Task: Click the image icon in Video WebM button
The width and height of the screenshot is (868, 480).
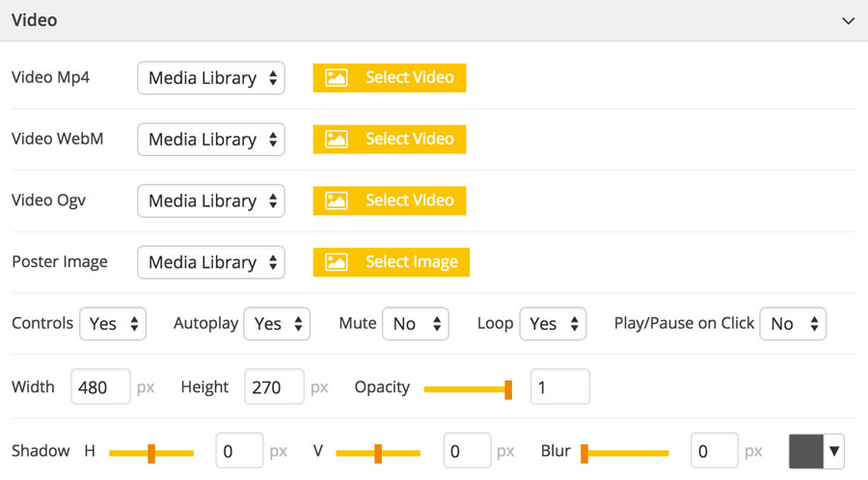Action: 336,140
